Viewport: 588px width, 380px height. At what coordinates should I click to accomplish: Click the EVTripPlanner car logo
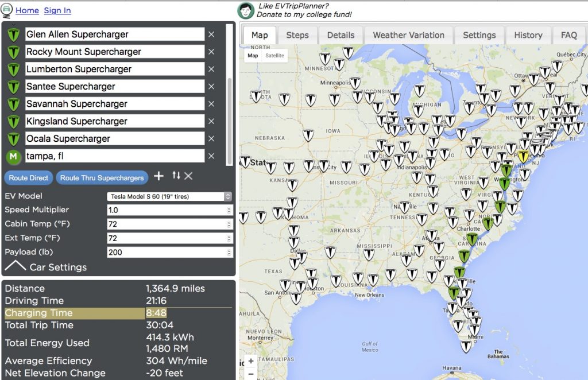pyautogui.click(x=7, y=10)
